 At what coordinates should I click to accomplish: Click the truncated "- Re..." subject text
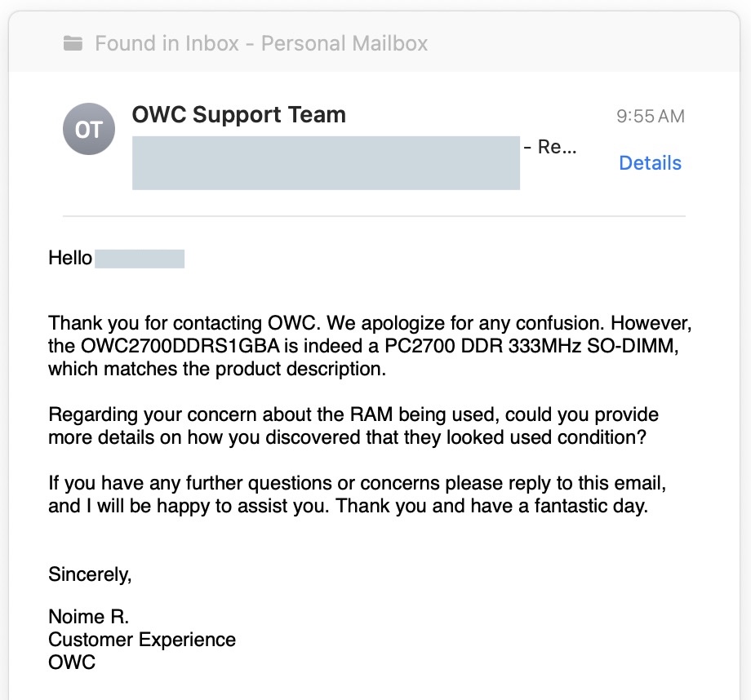[x=550, y=147]
